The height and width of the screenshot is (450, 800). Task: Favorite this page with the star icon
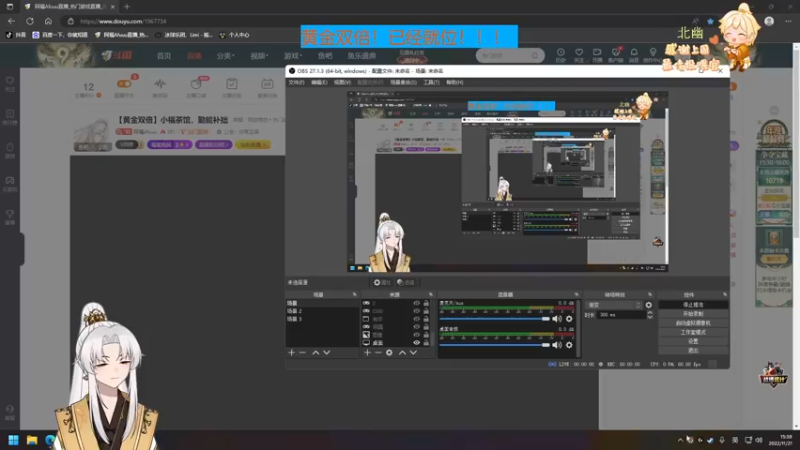[x=710, y=21]
